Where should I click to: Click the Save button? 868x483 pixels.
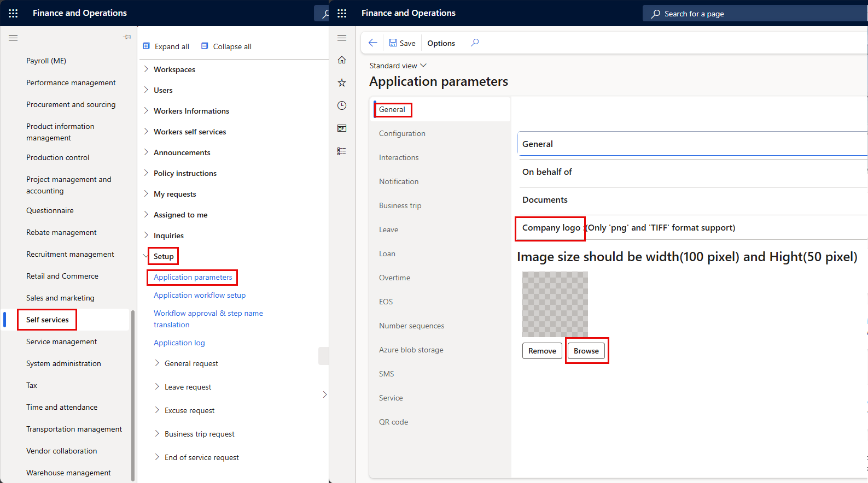click(402, 43)
